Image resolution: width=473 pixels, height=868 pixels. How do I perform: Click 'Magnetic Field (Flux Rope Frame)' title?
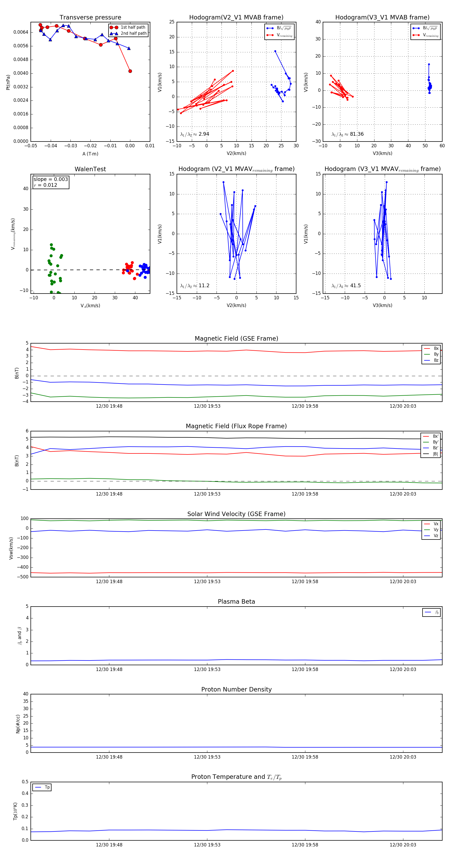coord(236,426)
